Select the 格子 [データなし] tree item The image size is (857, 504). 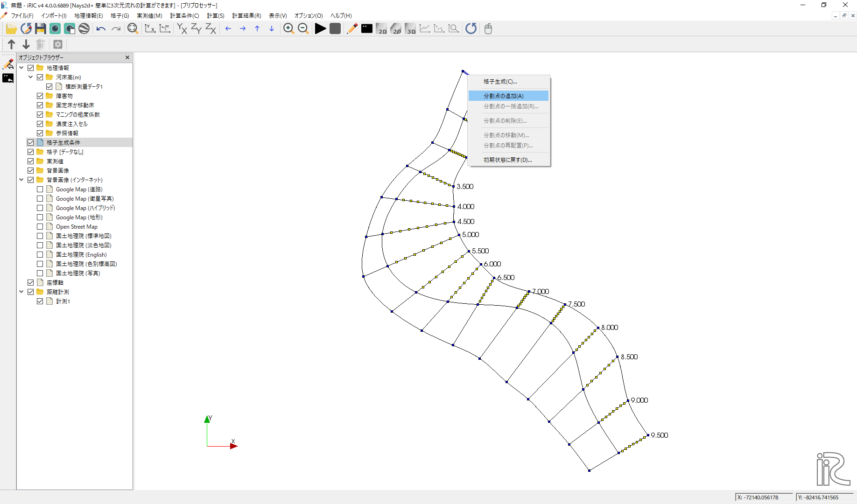click(x=65, y=152)
